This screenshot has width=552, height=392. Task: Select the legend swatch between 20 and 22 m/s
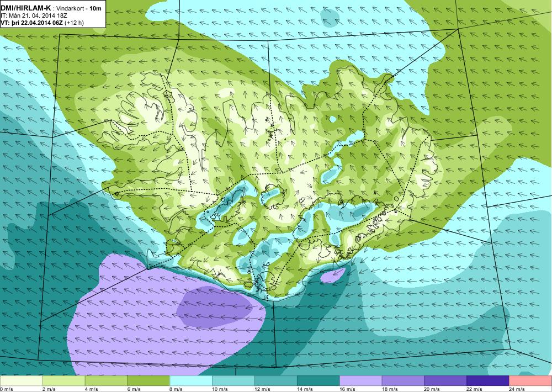[x=445, y=381]
